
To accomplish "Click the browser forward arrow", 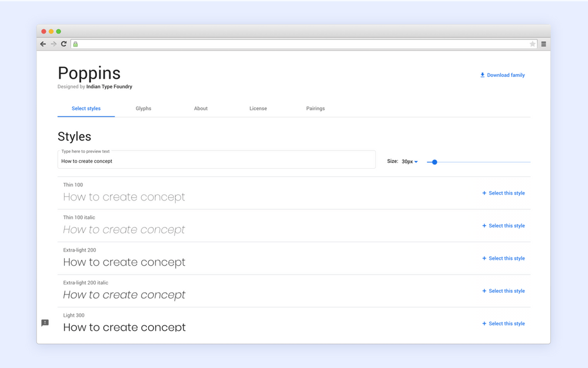I will [x=54, y=44].
